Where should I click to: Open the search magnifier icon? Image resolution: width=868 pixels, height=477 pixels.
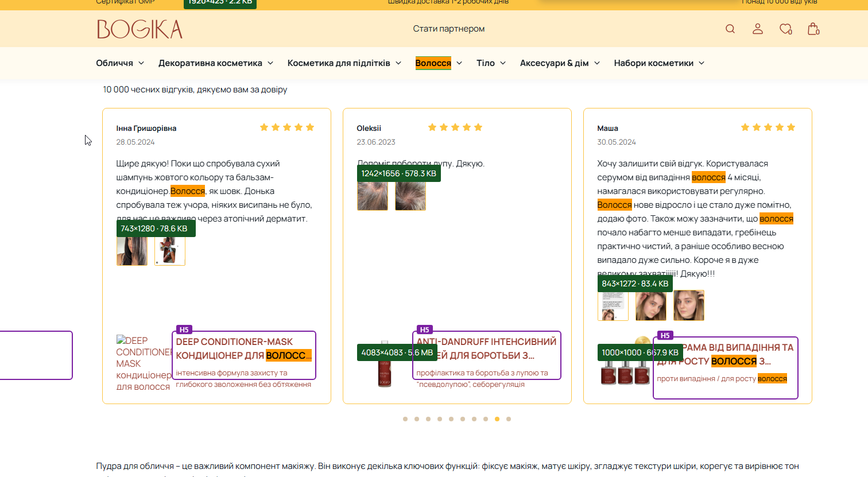[730, 29]
